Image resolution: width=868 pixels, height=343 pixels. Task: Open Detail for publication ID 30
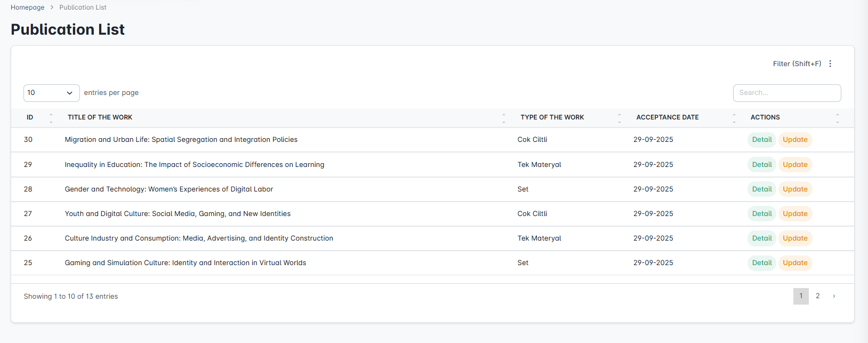click(761, 140)
